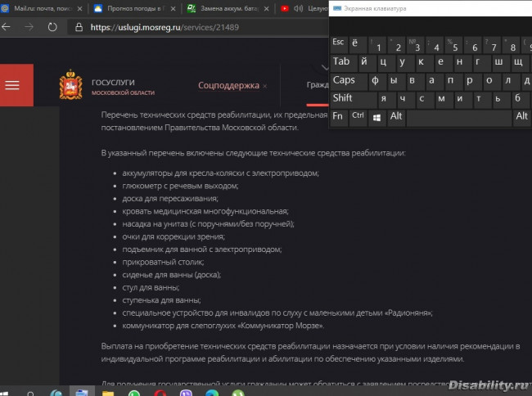Click the browser forward arrow
This screenshot has height=396, width=532.
click(29, 27)
